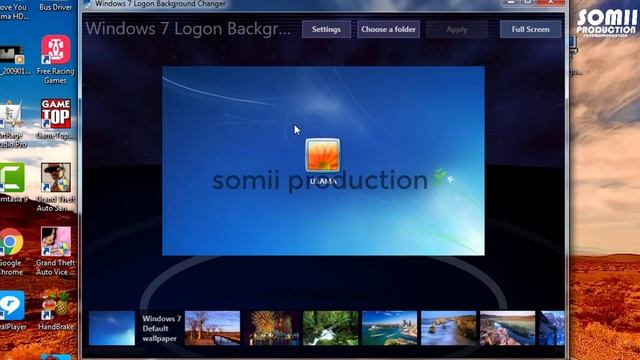The height and width of the screenshot is (360, 640).
Task: Click Choose a folder button
Action: point(388,29)
